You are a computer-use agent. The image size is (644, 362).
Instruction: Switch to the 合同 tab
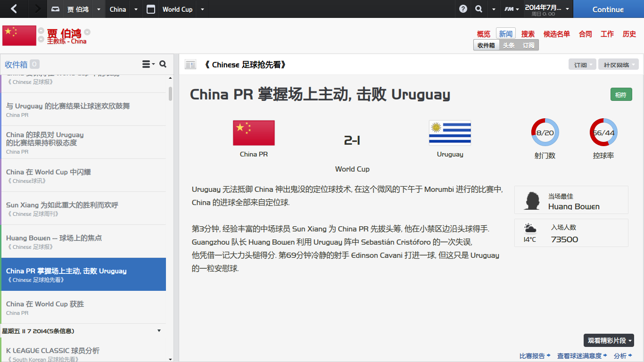point(586,34)
